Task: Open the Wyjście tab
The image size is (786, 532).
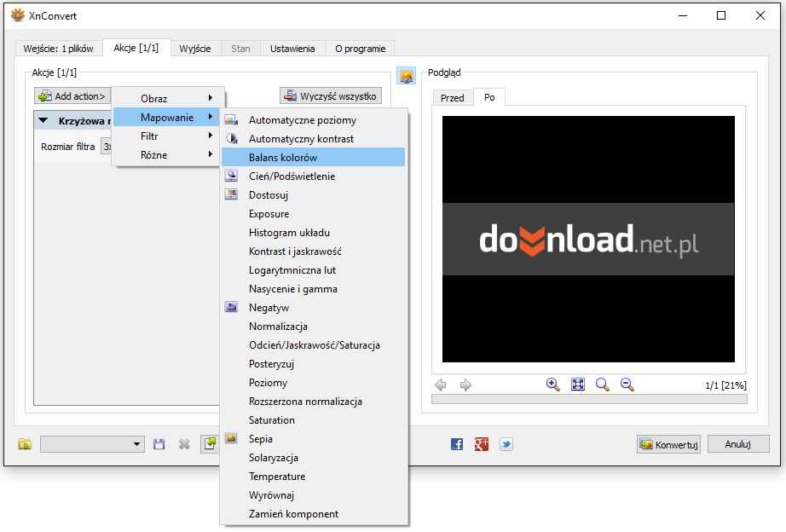Action: 195,49
